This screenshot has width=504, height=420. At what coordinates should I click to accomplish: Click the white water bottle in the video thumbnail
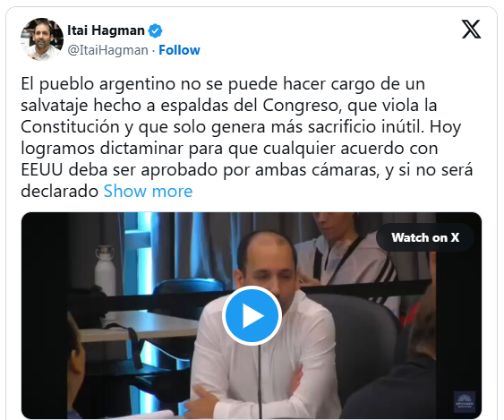coord(105,270)
